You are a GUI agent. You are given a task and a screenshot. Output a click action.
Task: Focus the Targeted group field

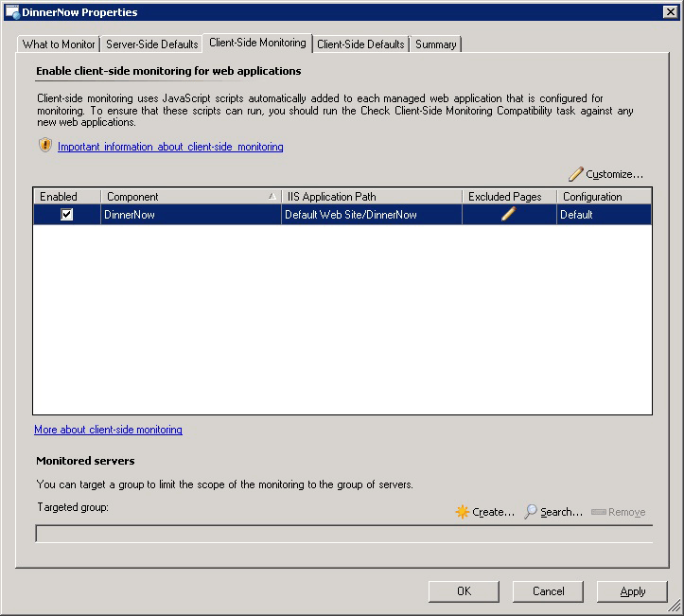tap(344, 534)
